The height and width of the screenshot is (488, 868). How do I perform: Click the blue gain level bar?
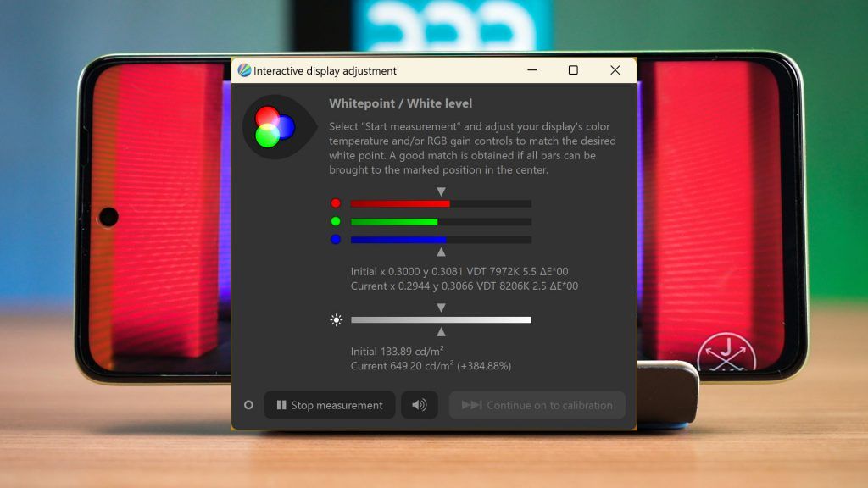pos(441,240)
